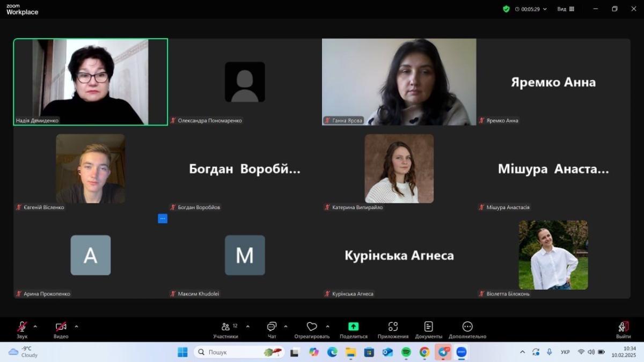This screenshot has height=362, width=644.
Task: Click the green encryption shield icon
Action: click(506, 9)
